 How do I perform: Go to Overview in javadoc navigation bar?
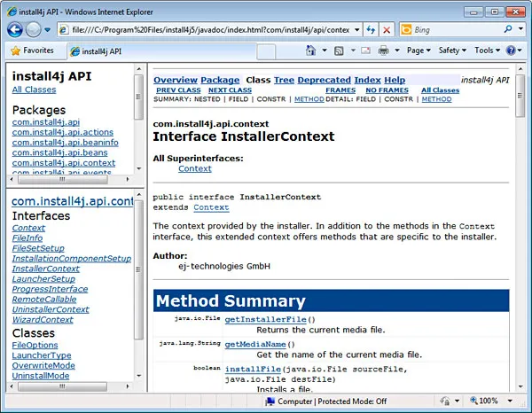point(176,80)
